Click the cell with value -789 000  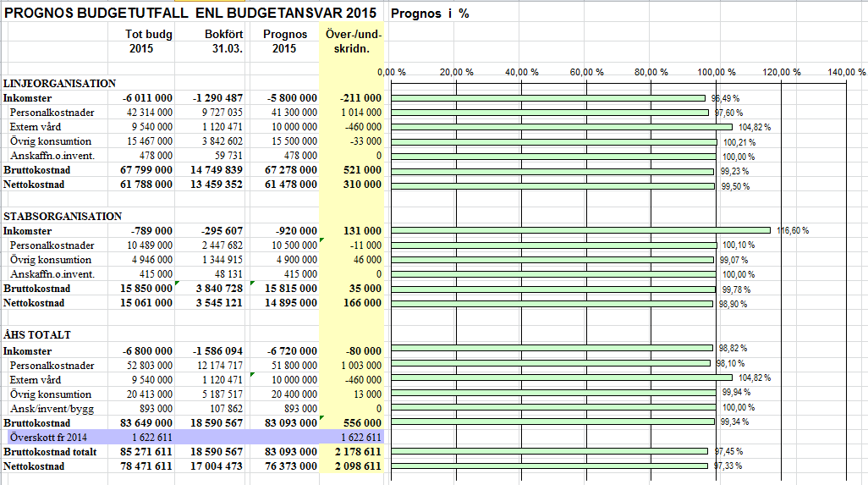coord(151,231)
